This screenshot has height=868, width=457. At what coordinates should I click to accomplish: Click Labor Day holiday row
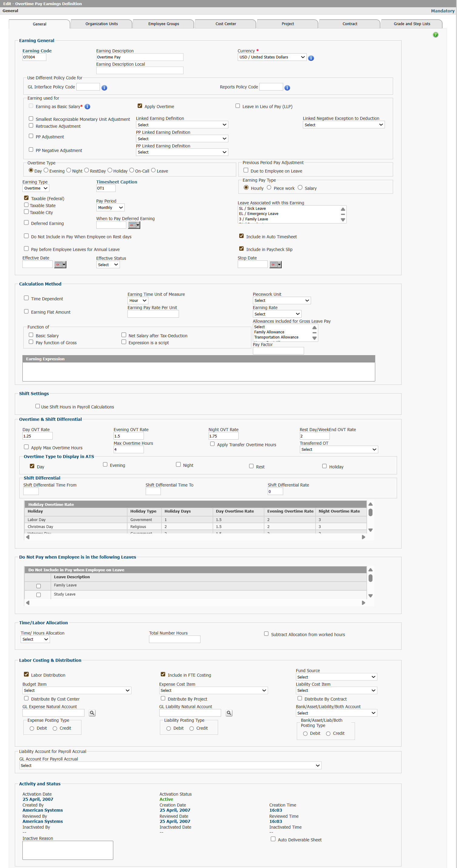195,520
